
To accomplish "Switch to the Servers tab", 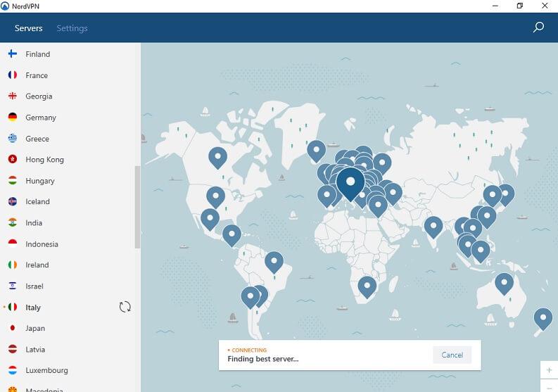I will [x=28, y=28].
